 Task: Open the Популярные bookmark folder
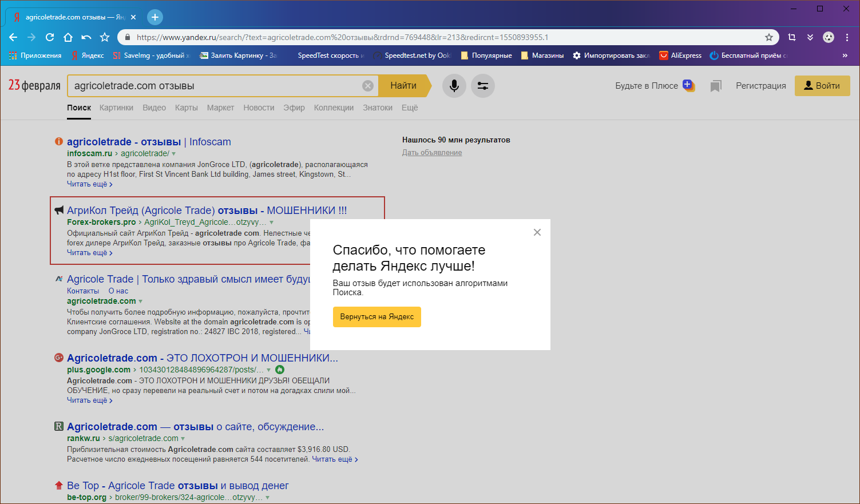[x=486, y=55]
